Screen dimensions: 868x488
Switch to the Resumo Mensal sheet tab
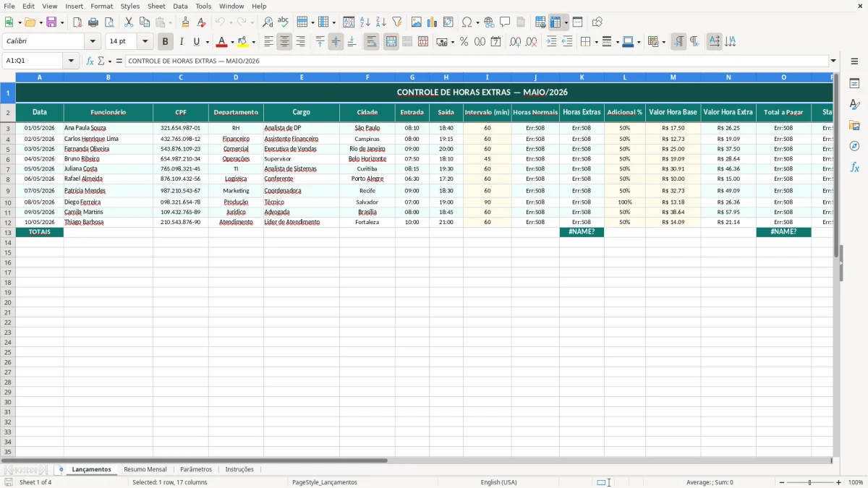click(x=145, y=469)
